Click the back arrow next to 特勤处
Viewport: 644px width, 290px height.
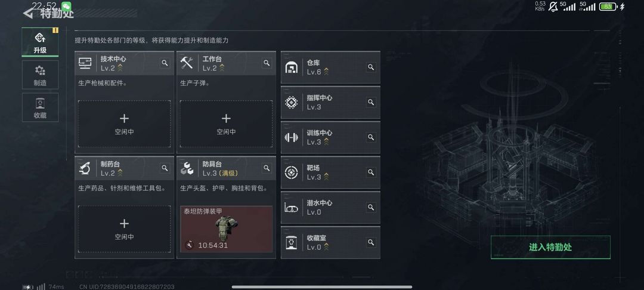point(28,14)
